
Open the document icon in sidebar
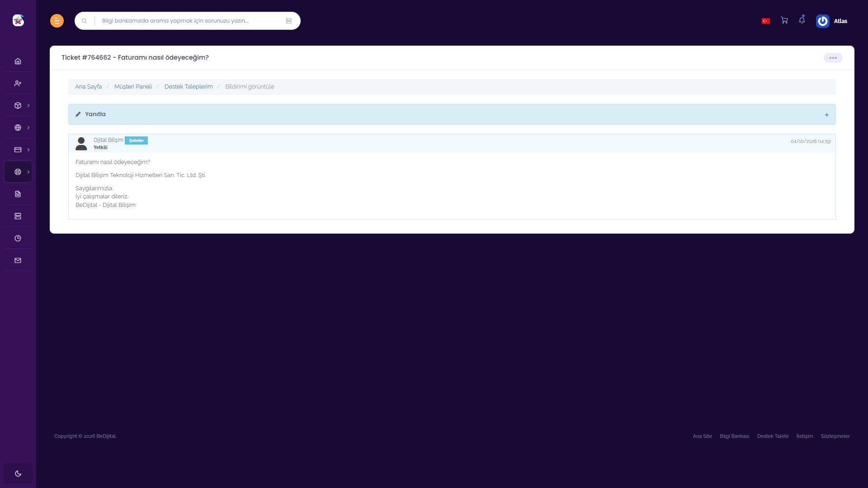point(18,194)
